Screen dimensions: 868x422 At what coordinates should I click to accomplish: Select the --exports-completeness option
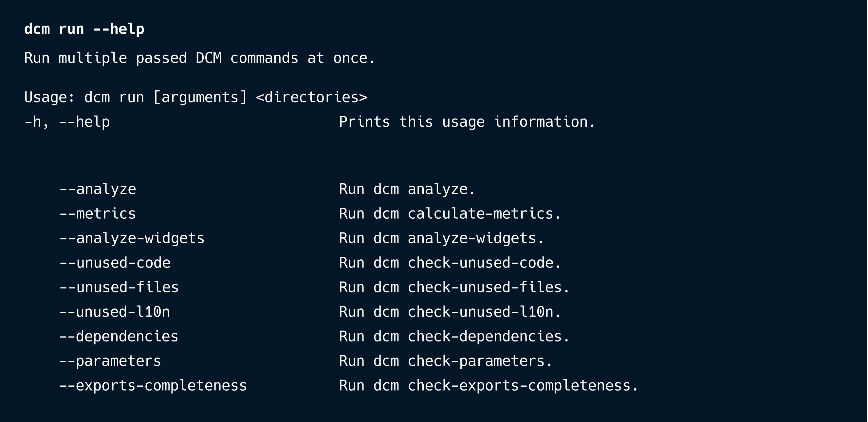tap(153, 386)
